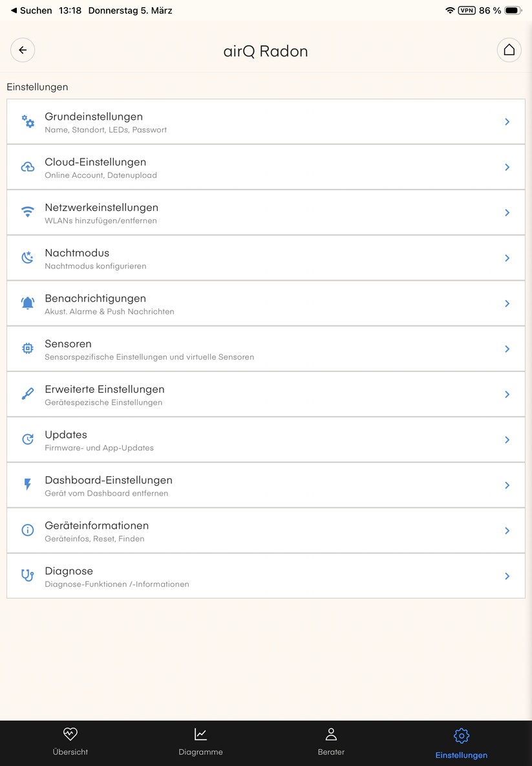The image size is (532, 766).
Task: Click the Wi-Fi icon beside Netzwerkeinstellungen
Action: tap(28, 212)
